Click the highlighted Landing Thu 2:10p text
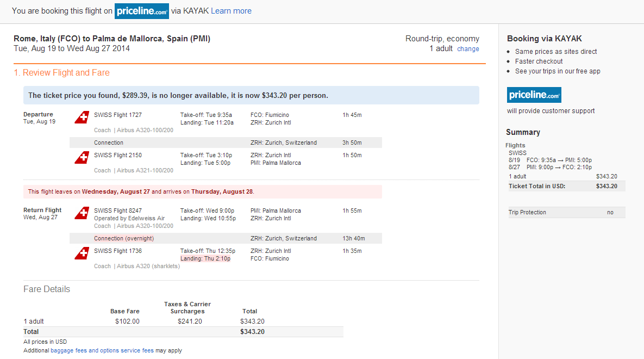This screenshot has width=644, height=359. point(205,259)
